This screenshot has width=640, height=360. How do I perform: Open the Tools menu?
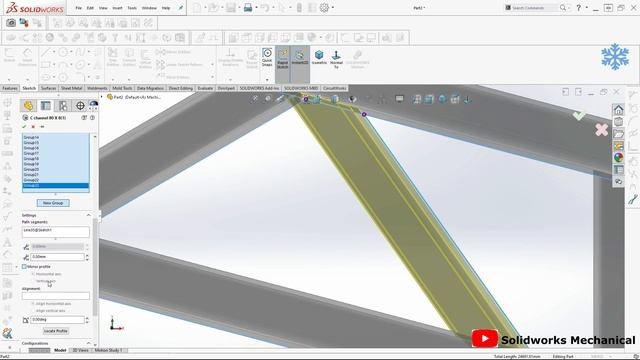(x=132, y=8)
